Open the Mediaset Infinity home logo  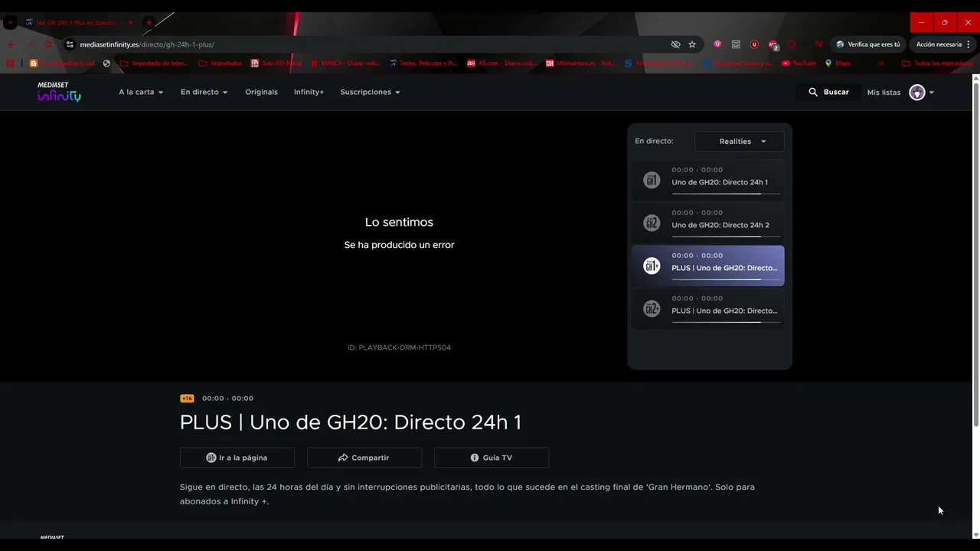pyautogui.click(x=59, y=92)
